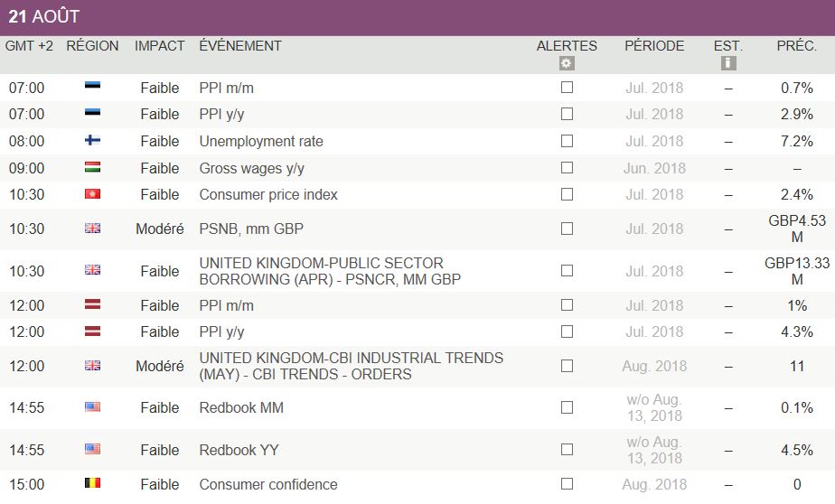This screenshot has width=835, height=504.
Task: Click the 21 AOÛT date header bar
Action: (x=43, y=17)
